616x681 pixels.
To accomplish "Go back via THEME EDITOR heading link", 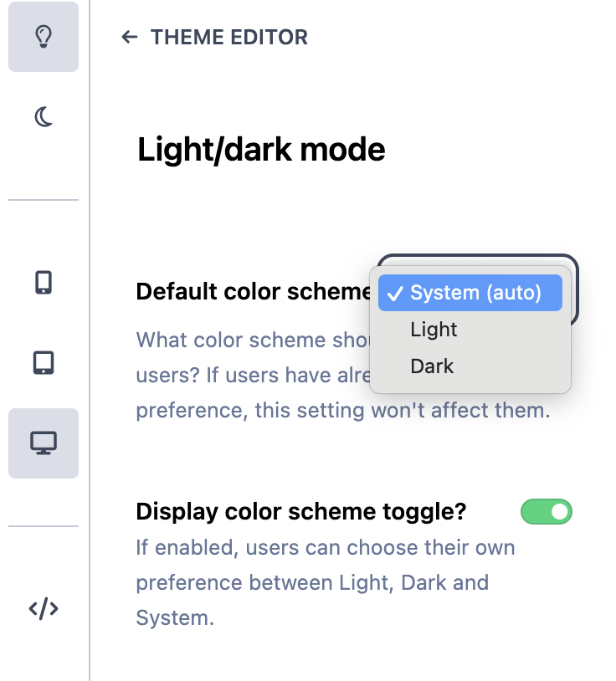I will (x=229, y=37).
